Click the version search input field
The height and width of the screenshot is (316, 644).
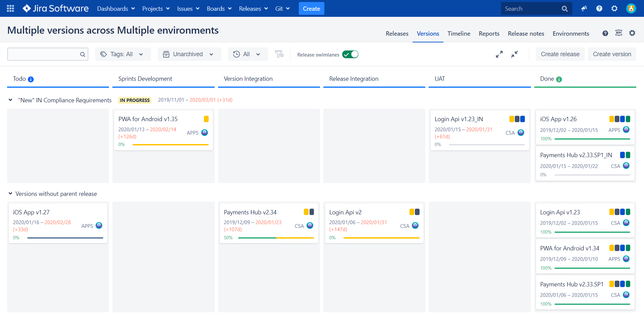[47, 54]
